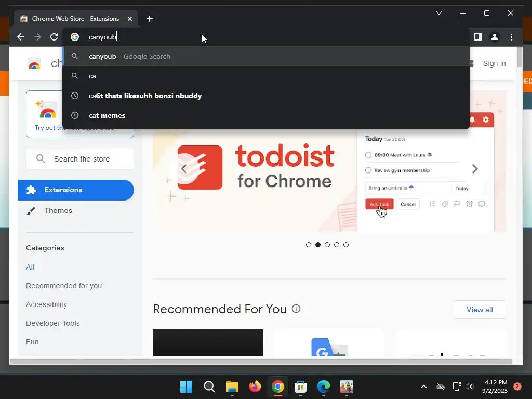Viewport: 532px width, 399px height.
Task: Launch Firefox from the taskbar
Action: click(255, 387)
